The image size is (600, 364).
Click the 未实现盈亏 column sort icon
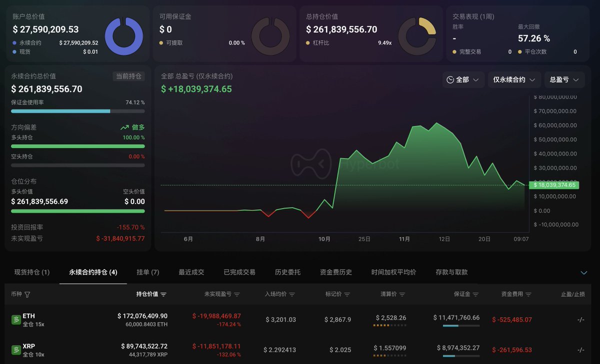click(x=237, y=295)
